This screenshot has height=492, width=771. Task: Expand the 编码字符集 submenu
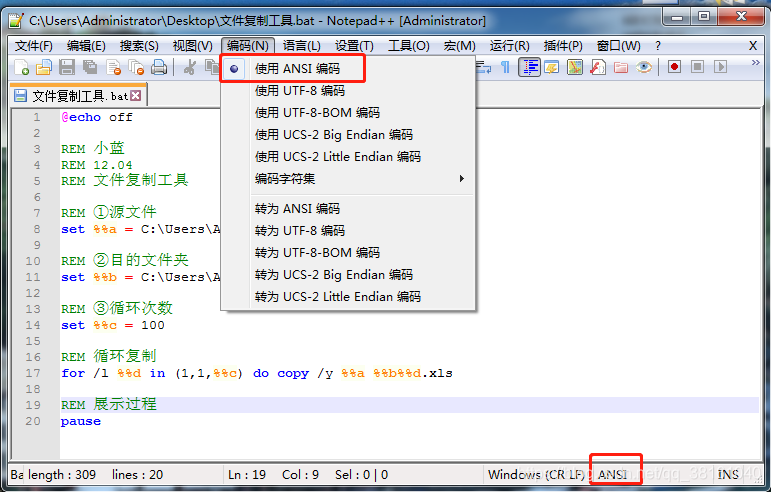pos(349,178)
